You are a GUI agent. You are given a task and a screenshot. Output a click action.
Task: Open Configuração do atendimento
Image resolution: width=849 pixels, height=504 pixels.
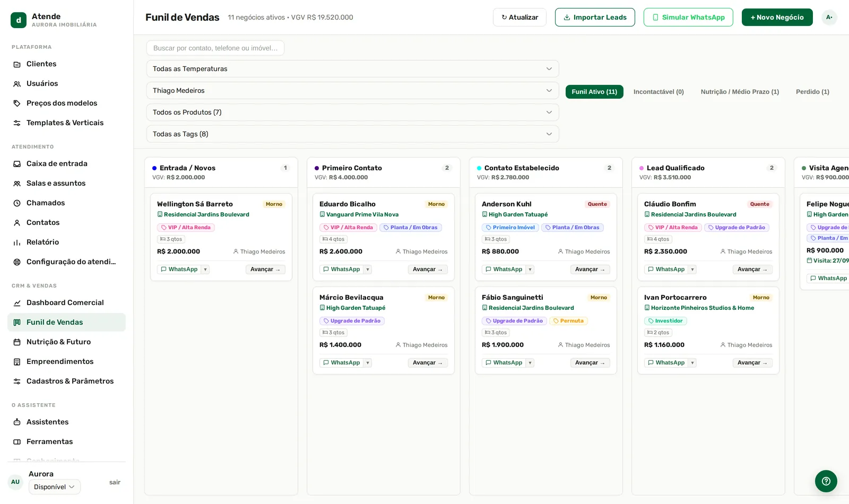coord(66,262)
